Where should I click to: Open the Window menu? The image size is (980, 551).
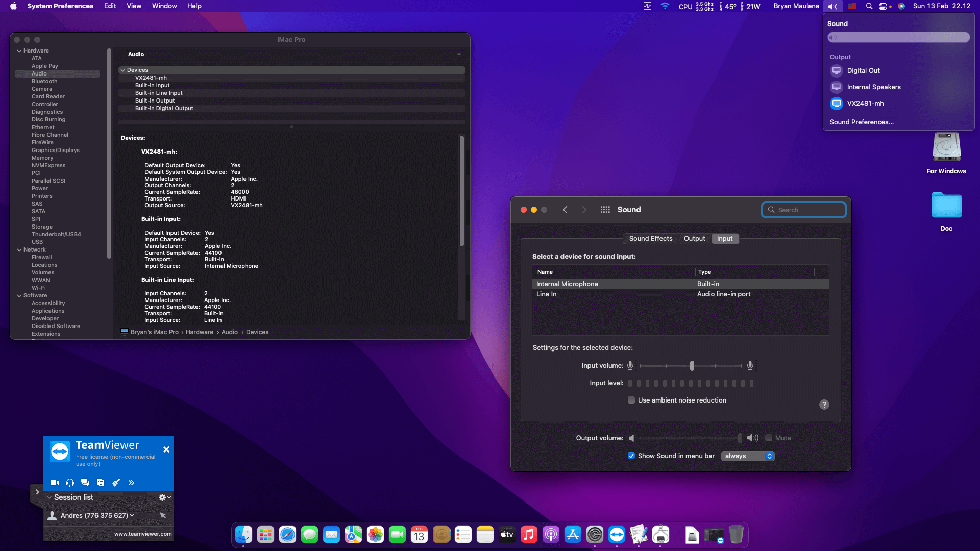tap(164, 6)
